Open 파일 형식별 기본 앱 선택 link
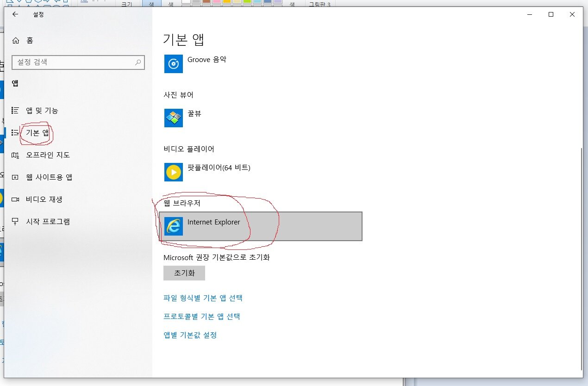Viewport: 588px width, 386px height. (x=203, y=298)
